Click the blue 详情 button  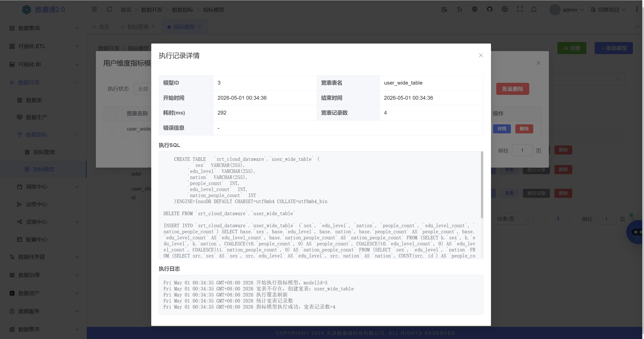tap(502, 129)
